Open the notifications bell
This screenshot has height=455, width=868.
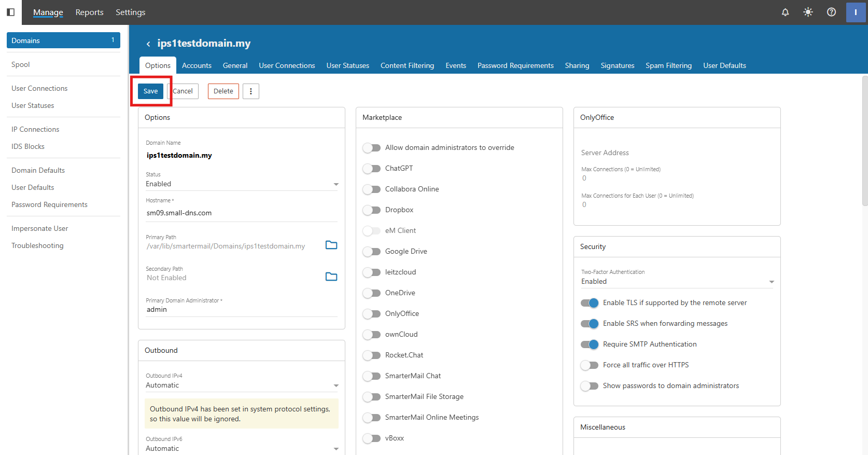(785, 12)
